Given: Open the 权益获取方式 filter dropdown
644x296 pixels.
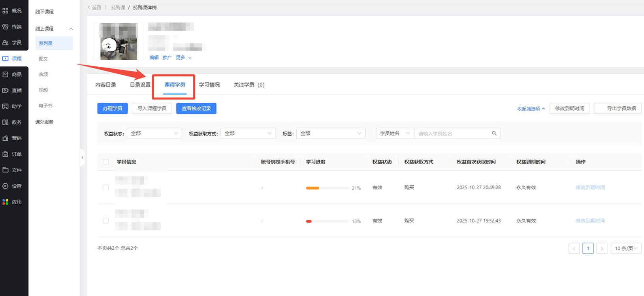Looking at the screenshot, I should pos(248,134).
